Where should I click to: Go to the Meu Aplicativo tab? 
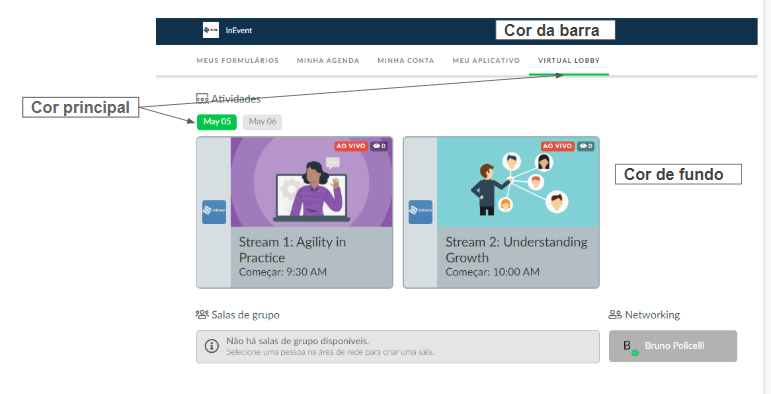[486, 61]
